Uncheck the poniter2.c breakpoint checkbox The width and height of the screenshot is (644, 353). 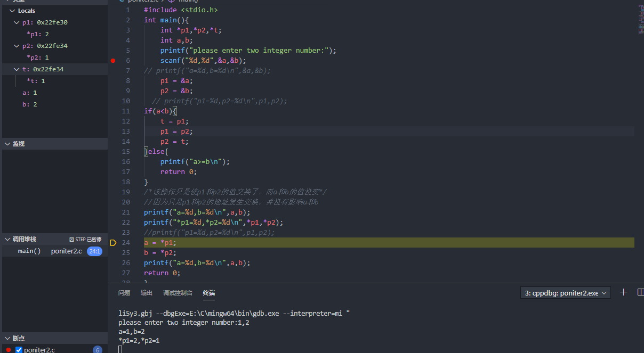(19, 350)
